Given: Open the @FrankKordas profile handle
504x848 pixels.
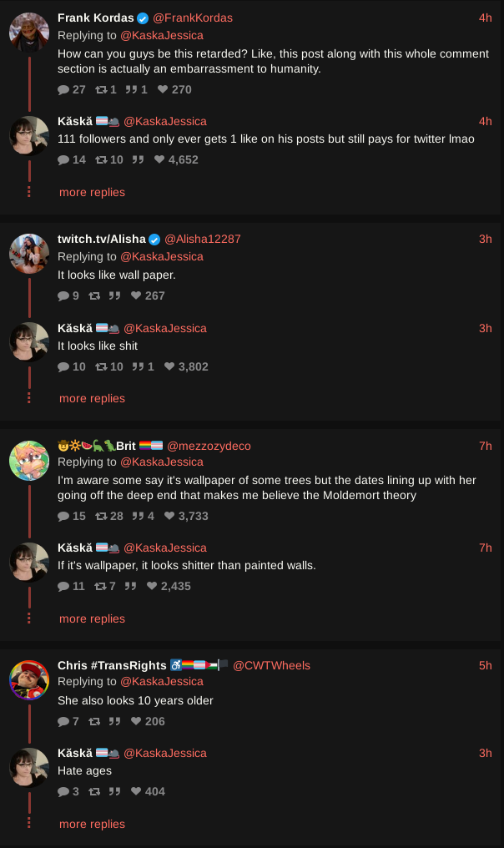Looking at the screenshot, I should pyautogui.click(x=193, y=18).
